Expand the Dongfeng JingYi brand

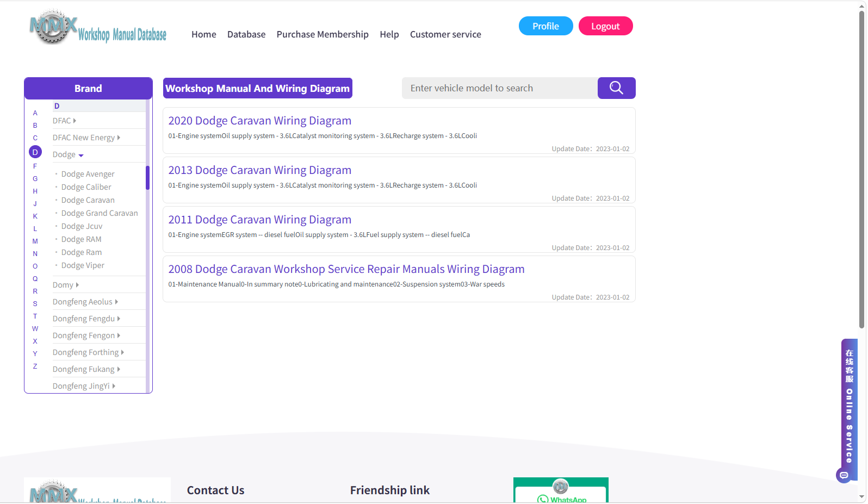pyautogui.click(x=84, y=386)
